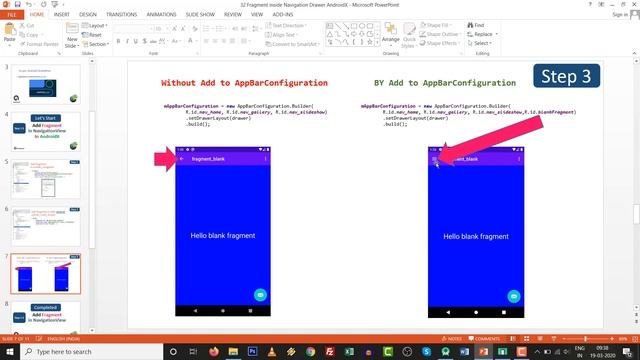Click Reset slide button

[92, 35]
